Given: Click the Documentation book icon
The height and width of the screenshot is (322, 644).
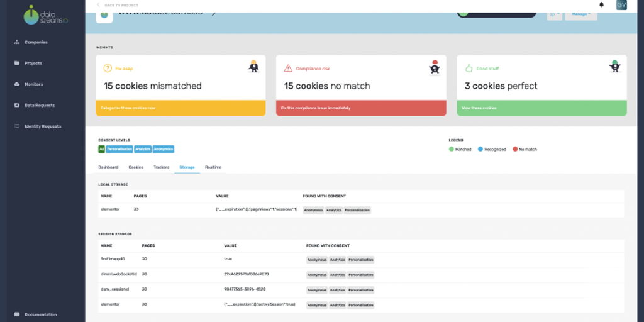Looking at the screenshot, I should click(x=17, y=314).
